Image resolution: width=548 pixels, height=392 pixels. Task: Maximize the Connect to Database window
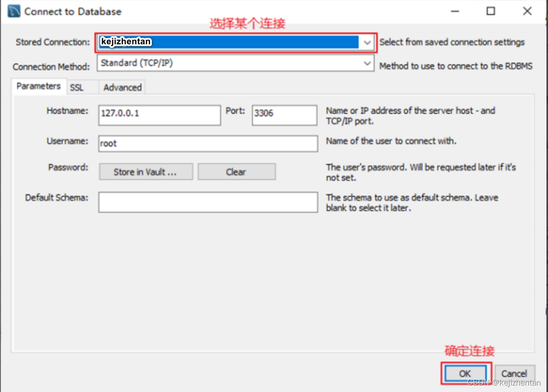[491, 11]
